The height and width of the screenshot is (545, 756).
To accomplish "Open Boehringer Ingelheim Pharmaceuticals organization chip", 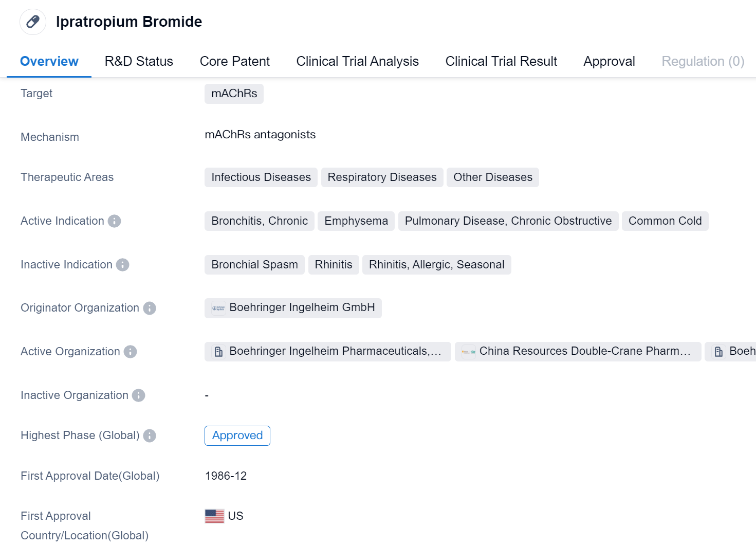I will [328, 352].
